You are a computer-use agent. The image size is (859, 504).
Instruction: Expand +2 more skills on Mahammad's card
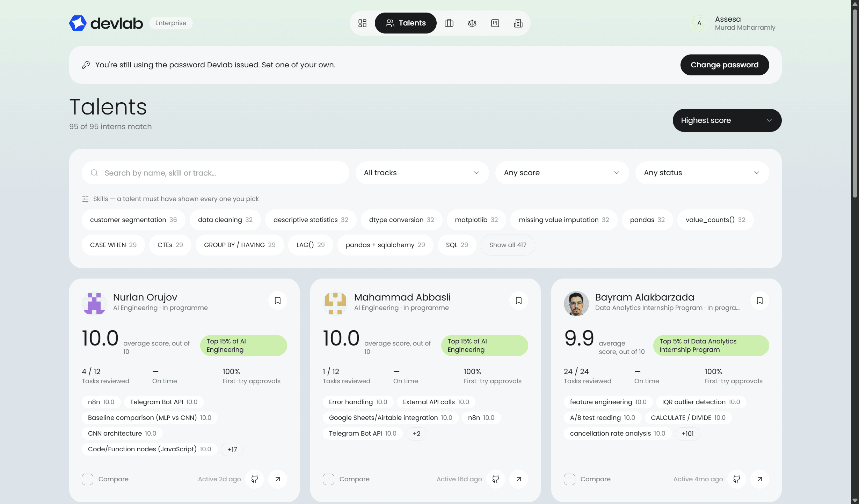point(416,433)
